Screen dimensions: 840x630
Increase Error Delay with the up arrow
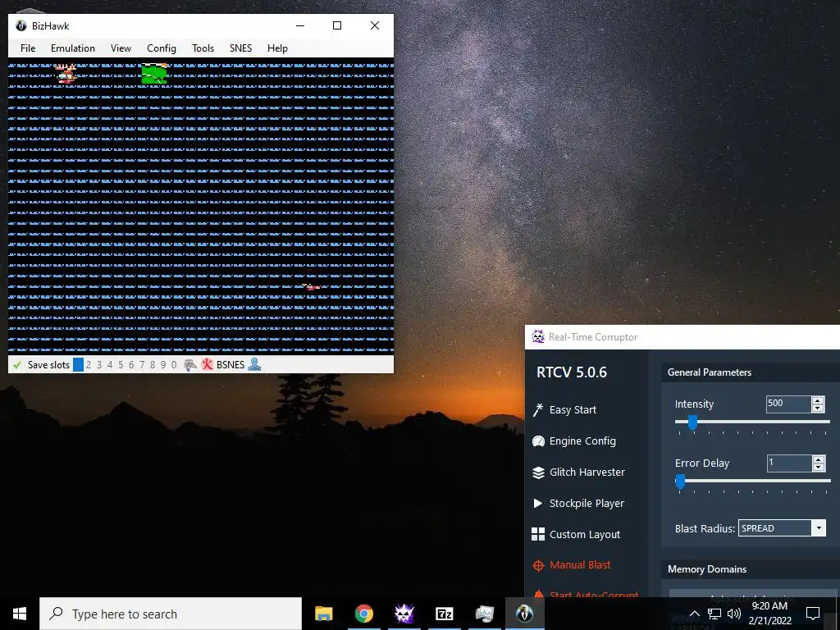[x=818, y=459]
